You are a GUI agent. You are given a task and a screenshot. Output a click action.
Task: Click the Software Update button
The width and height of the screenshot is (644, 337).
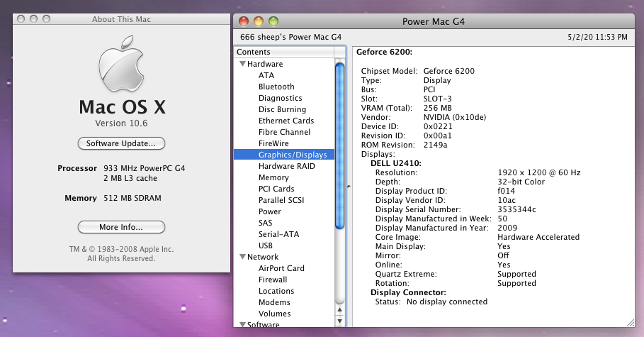(121, 143)
